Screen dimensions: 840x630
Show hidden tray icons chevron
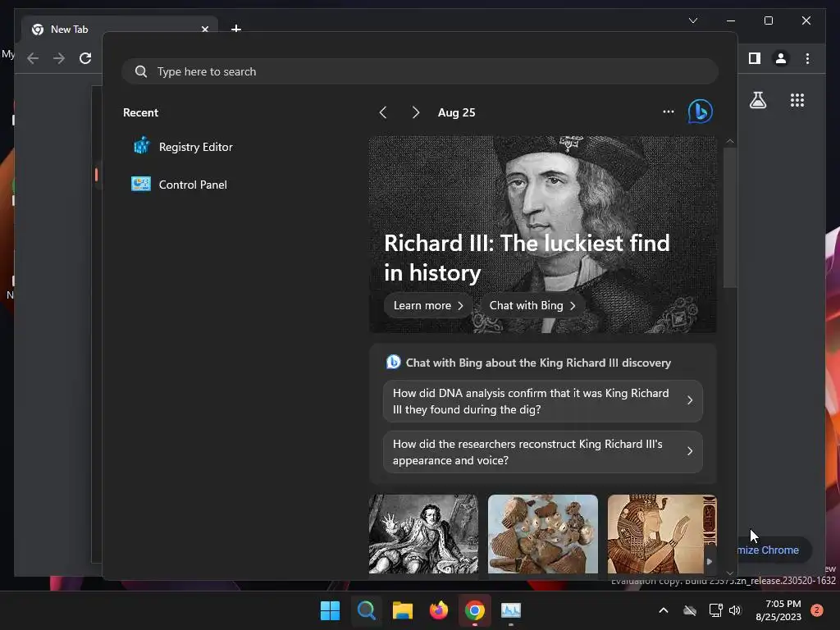tap(663, 610)
